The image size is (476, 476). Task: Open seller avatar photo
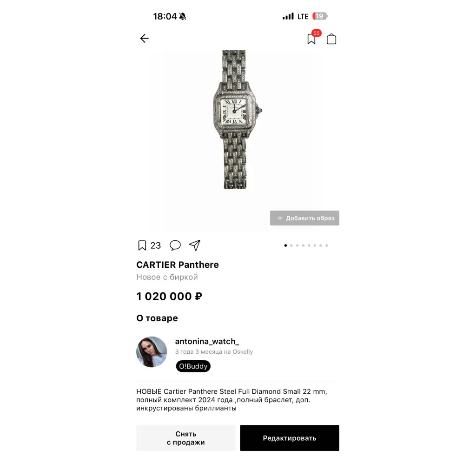click(152, 352)
